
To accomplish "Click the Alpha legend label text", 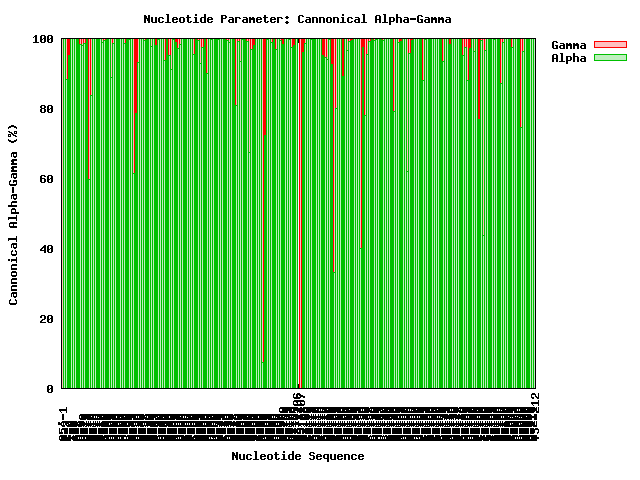I will pyautogui.click(x=569, y=58).
